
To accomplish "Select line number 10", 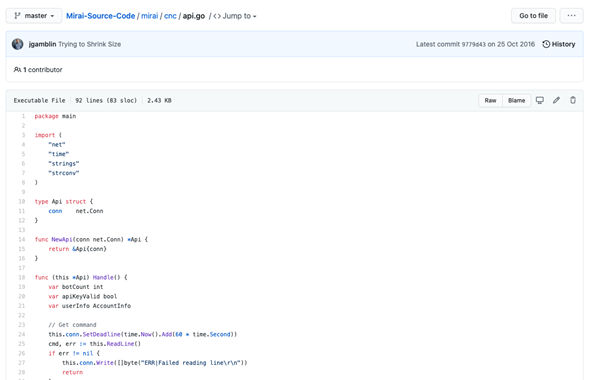I will [22, 202].
